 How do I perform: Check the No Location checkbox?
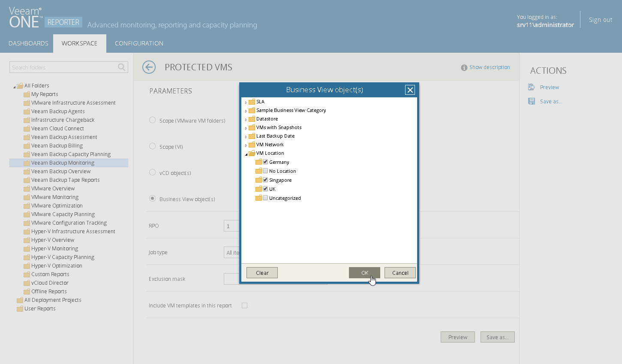coord(265,171)
